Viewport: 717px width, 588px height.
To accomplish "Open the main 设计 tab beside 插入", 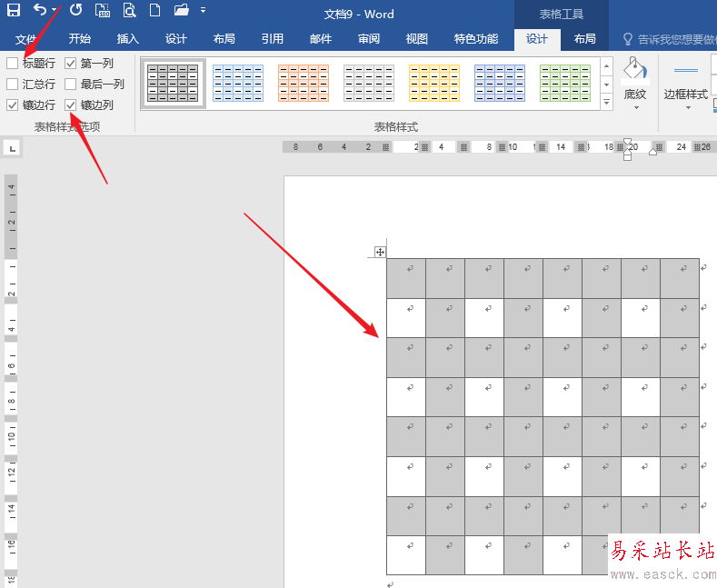I will point(176,39).
